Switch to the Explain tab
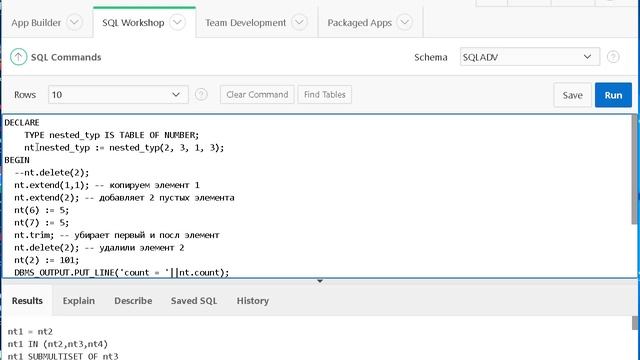 tap(78, 301)
